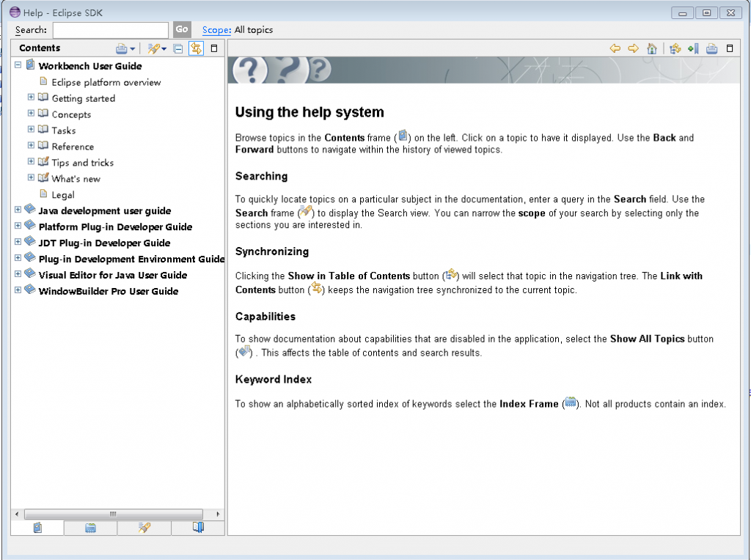Expand the Reference node
The width and height of the screenshot is (751, 560).
click(31, 146)
